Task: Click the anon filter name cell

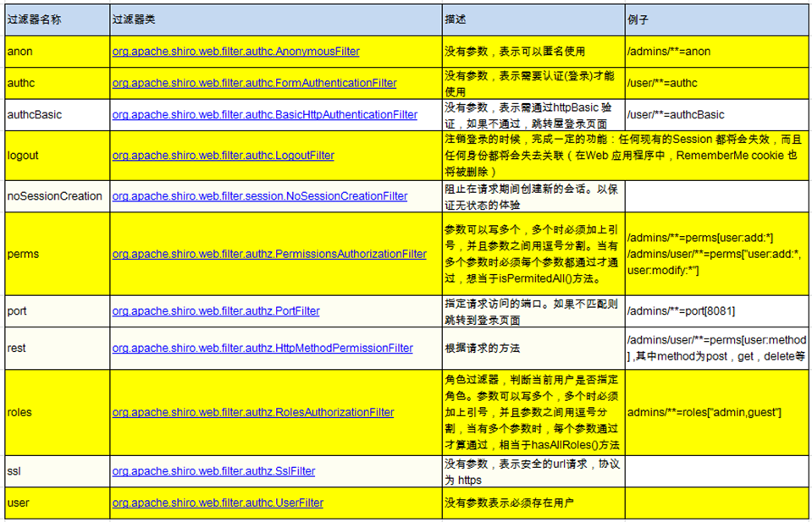Action: click(x=17, y=51)
